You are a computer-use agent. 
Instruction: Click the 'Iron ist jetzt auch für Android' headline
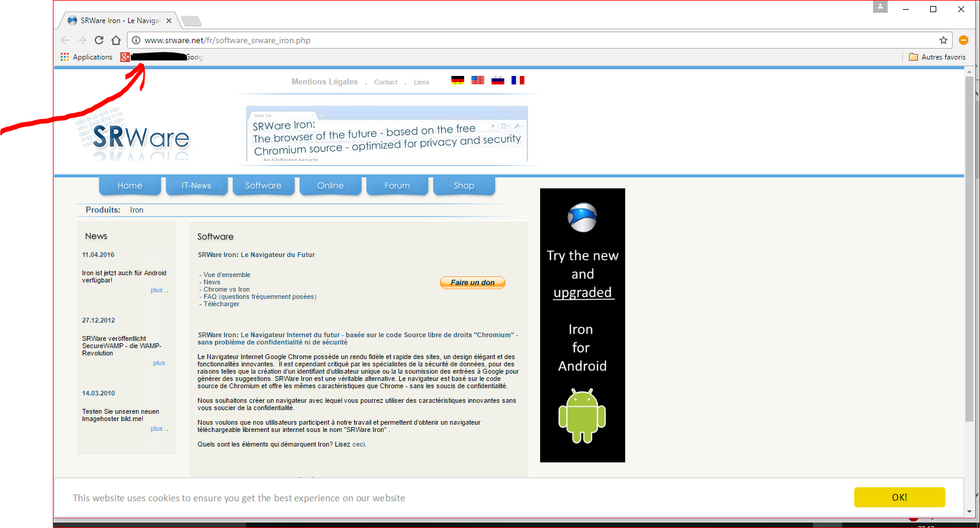click(124, 276)
